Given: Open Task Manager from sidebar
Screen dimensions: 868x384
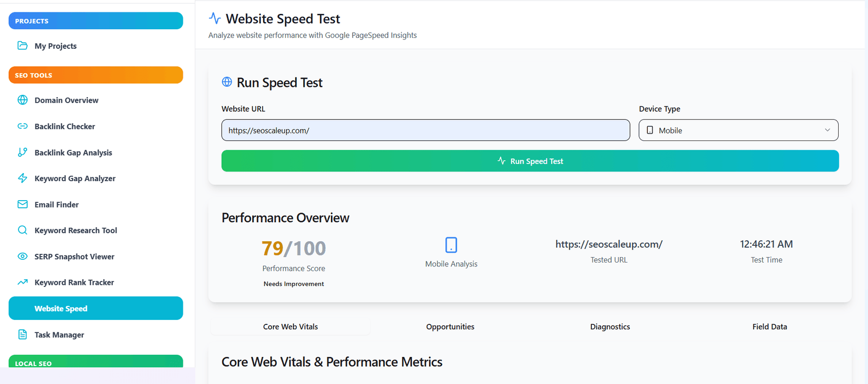Looking at the screenshot, I should (95, 335).
